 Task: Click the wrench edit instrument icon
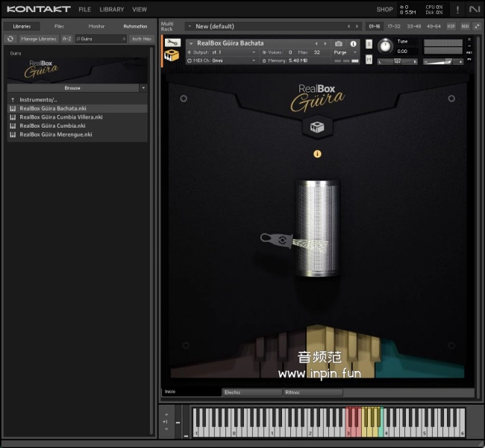[x=172, y=43]
